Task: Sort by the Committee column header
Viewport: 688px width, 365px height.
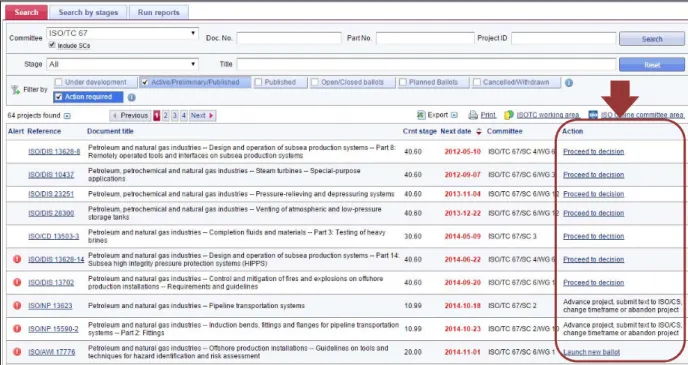Action: pyautogui.click(x=505, y=131)
